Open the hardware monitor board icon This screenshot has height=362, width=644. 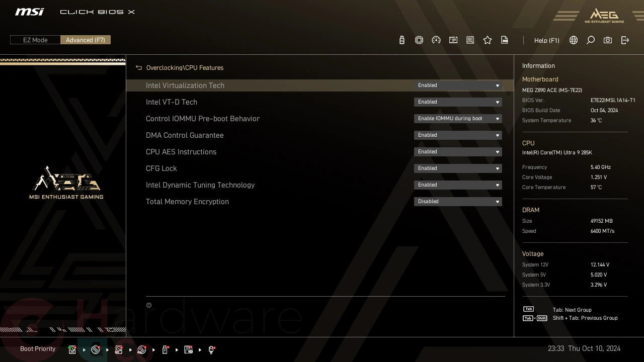(x=470, y=40)
